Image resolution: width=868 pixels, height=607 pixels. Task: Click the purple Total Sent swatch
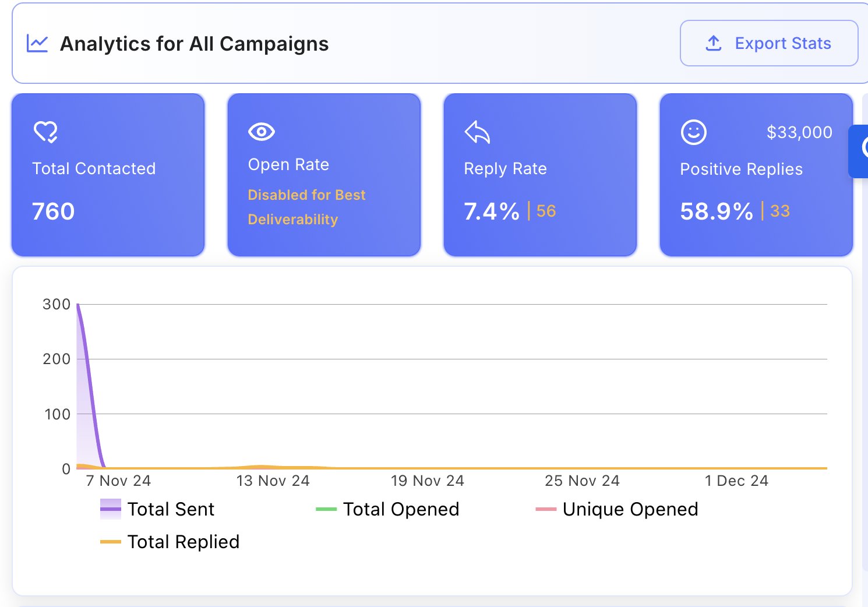point(111,509)
